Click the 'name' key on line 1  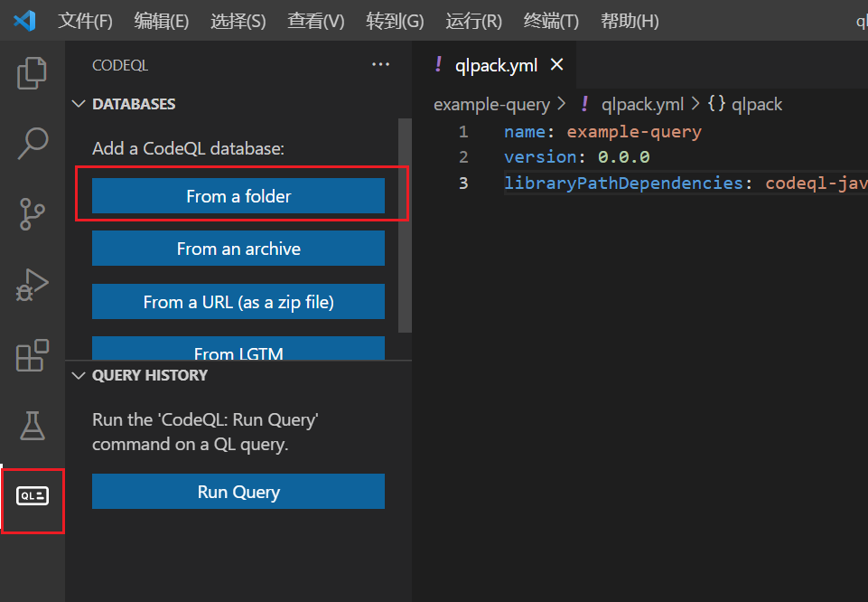pos(525,132)
